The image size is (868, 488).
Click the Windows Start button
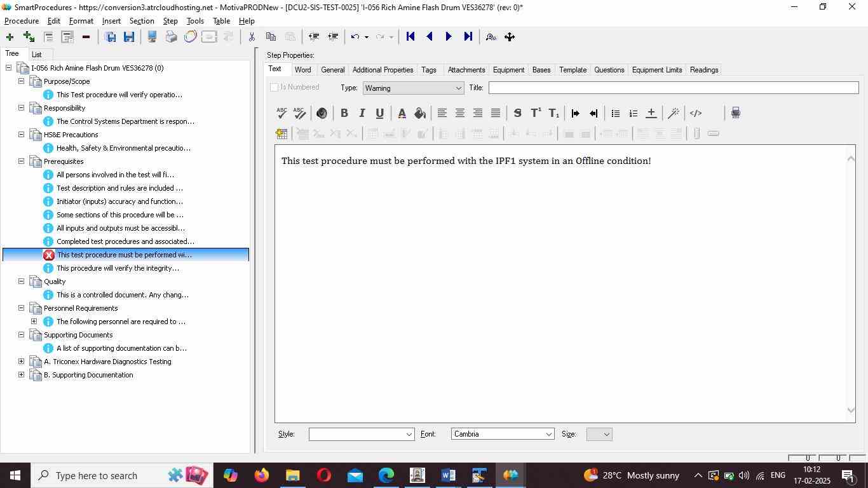click(x=15, y=475)
